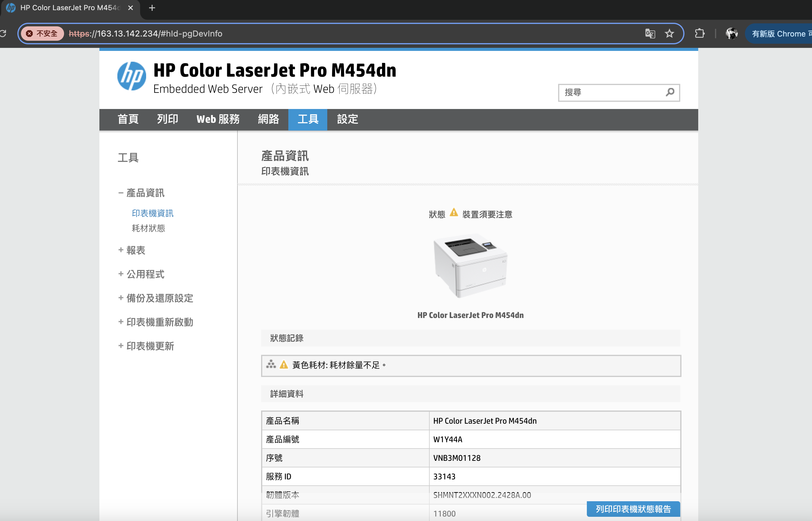Click the HP Color LaserJet Pro M454dn page title

(x=275, y=70)
